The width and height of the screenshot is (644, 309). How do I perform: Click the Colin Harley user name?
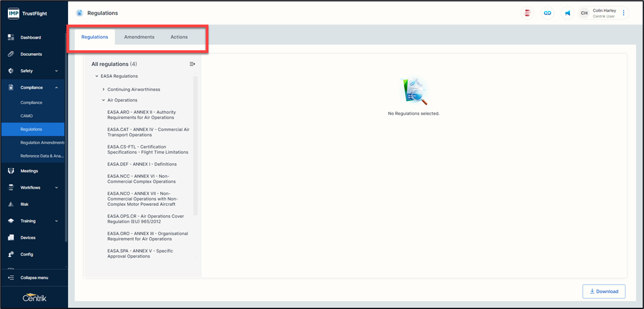point(604,10)
